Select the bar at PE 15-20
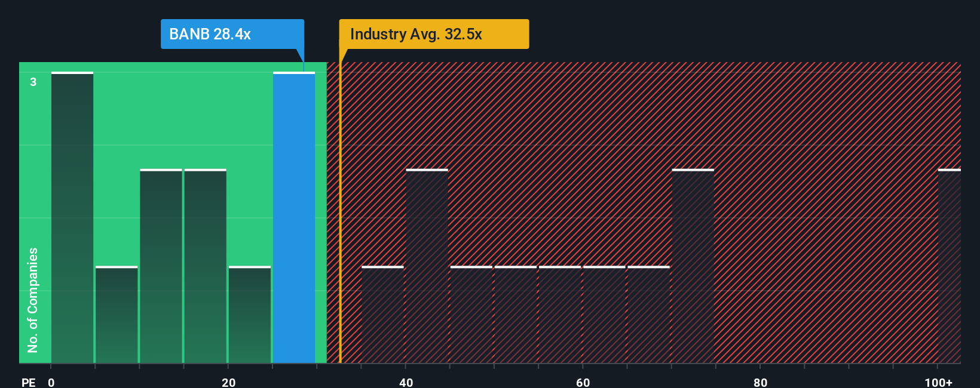This screenshot has height=388, width=980. point(206,266)
